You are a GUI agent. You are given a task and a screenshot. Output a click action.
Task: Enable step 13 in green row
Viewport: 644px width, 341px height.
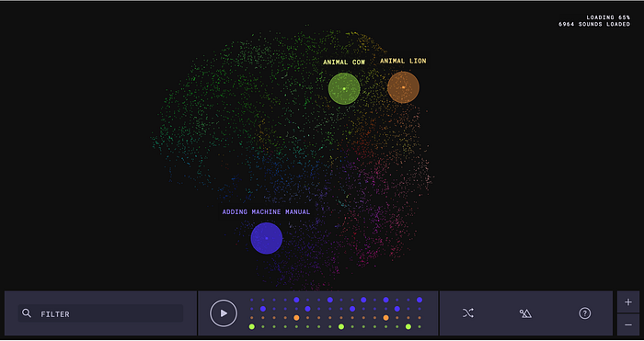[x=386, y=326]
